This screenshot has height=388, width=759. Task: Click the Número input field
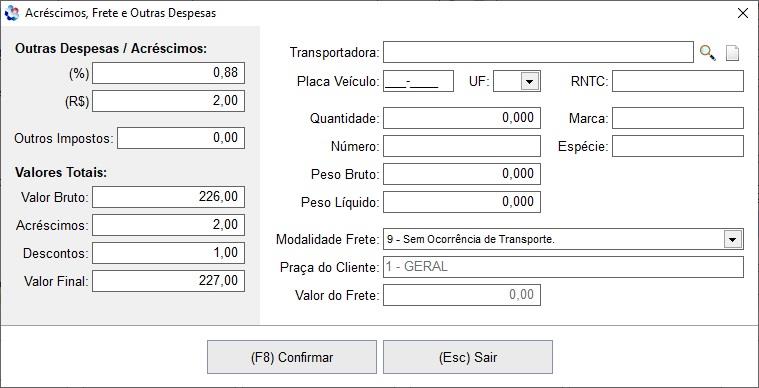[462, 146]
